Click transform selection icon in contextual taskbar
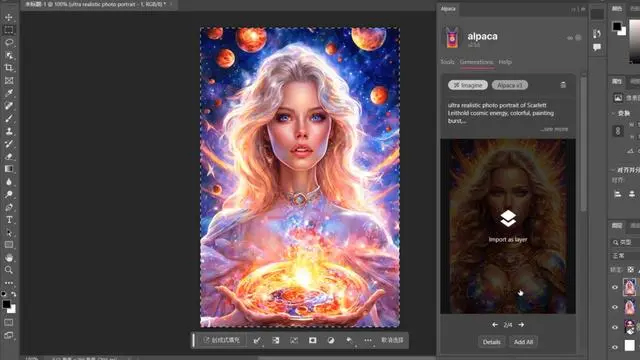The width and height of the screenshot is (640, 360). [294, 340]
